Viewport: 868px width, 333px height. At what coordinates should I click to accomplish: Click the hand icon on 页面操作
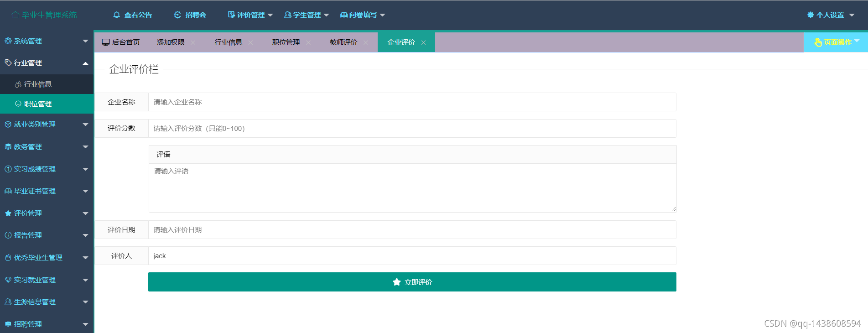[x=818, y=42]
